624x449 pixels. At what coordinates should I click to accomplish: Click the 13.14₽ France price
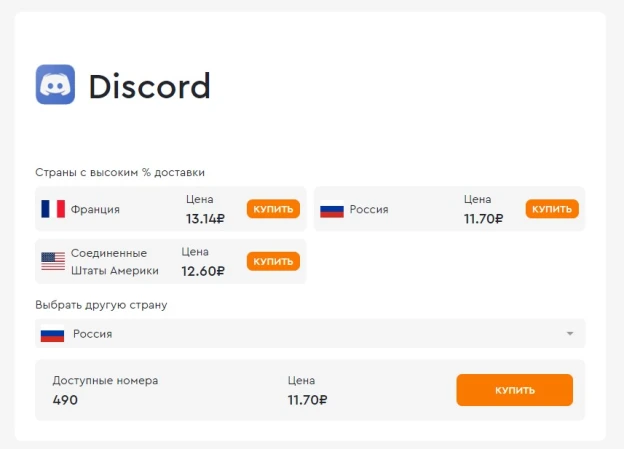(x=205, y=219)
